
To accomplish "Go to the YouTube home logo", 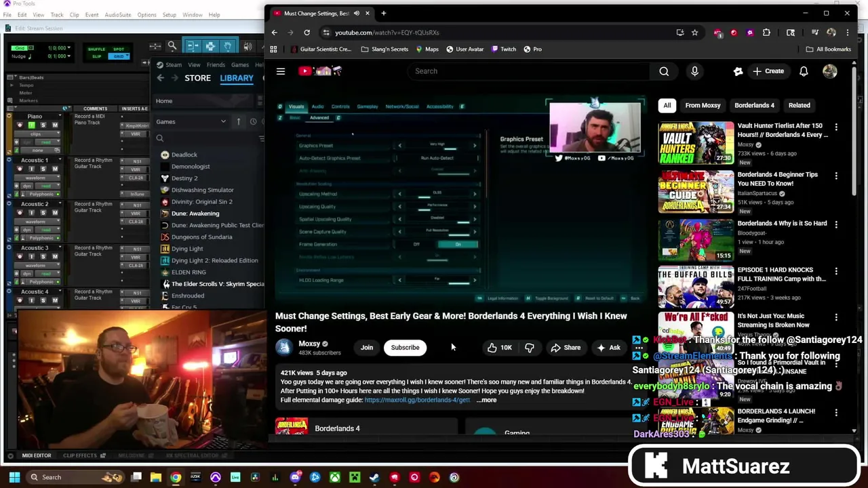I will coord(319,71).
